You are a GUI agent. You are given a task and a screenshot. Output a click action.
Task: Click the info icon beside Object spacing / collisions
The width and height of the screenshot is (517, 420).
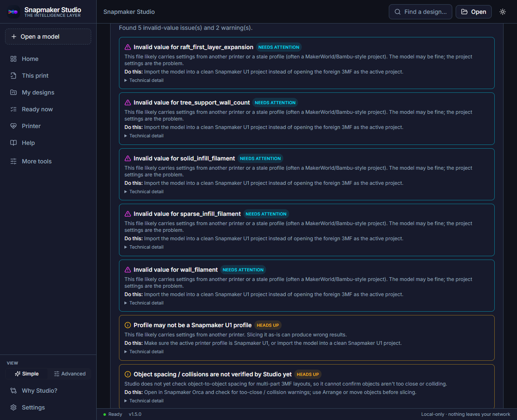tap(128, 374)
